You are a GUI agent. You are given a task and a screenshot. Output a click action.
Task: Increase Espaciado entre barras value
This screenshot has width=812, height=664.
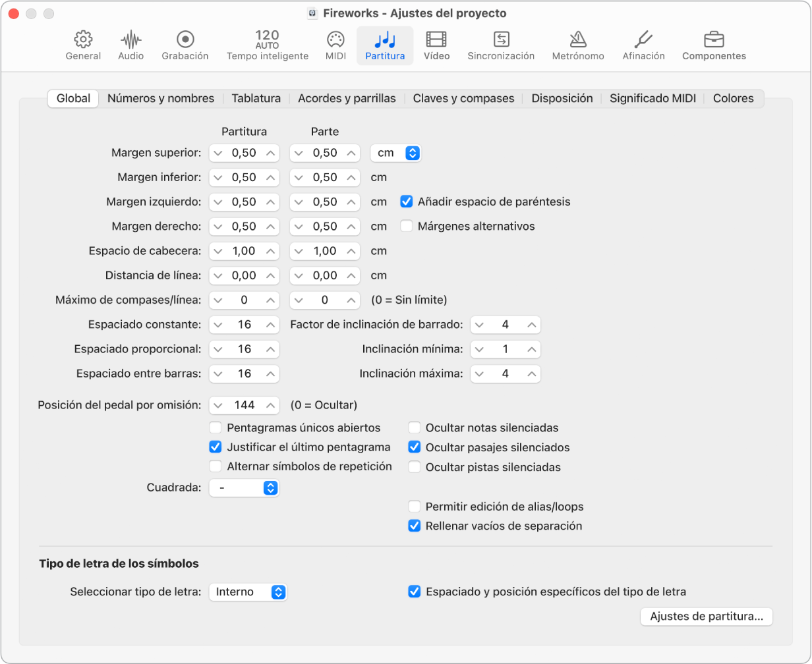pyautogui.click(x=270, y=373)
